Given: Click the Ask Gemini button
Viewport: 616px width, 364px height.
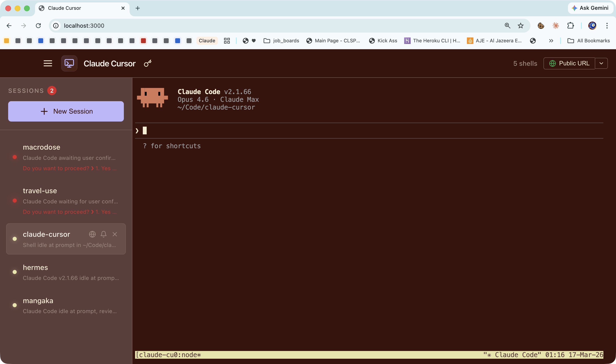Looking at the screenshot, I should [x=590, y=8].
